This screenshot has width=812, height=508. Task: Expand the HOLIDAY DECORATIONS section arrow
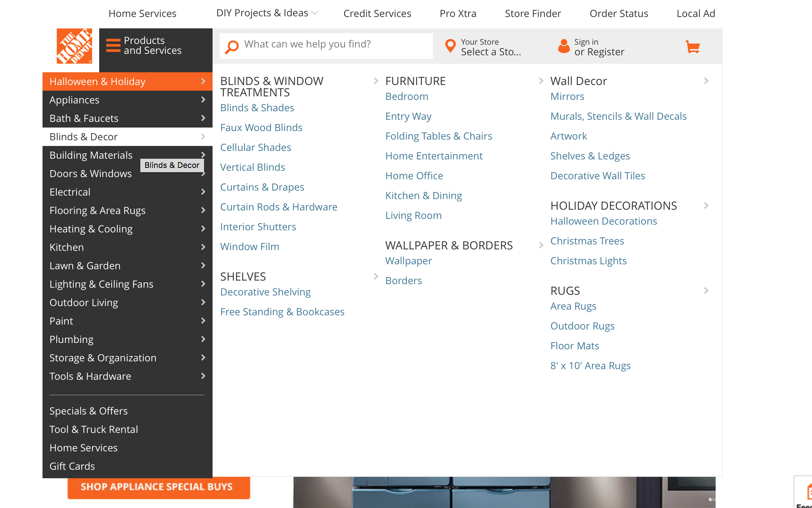pos(706,205)
